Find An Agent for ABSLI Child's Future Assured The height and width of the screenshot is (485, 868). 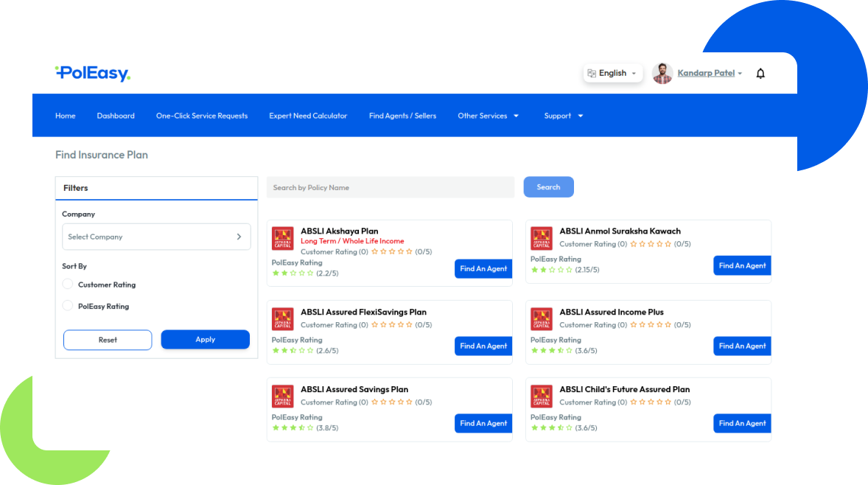[742, 424]
